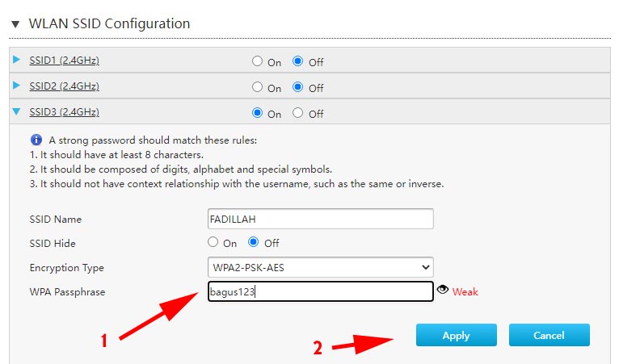This screenshot has width=619, height=364.
Task: Click the info icon beside the password rules
Action: [36, 140]
